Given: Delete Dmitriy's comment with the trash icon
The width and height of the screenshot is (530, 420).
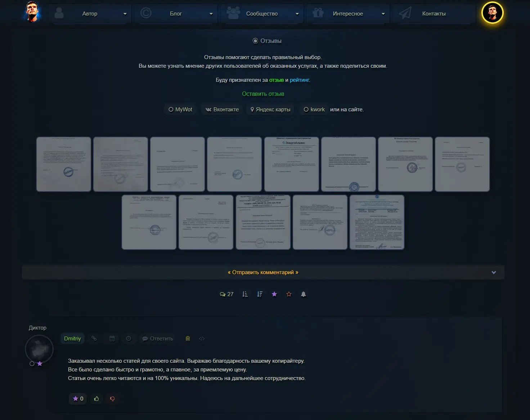Looking at the screenshot, I should [x=188, y=339].
